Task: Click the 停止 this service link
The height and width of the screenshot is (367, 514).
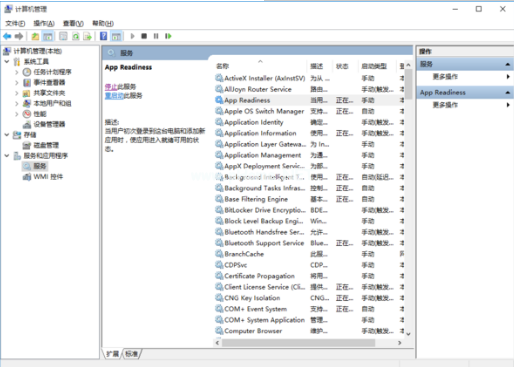Action: pyautogui.click(x=111, y=87)
